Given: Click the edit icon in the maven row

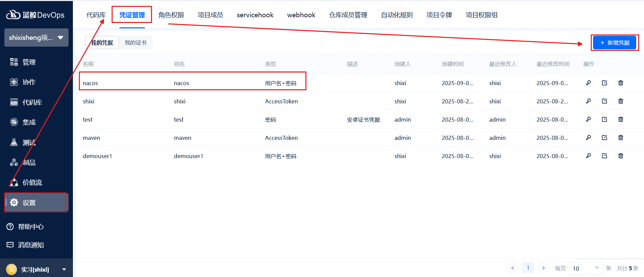Looking at the screenshot, I should tap(604, 137).
